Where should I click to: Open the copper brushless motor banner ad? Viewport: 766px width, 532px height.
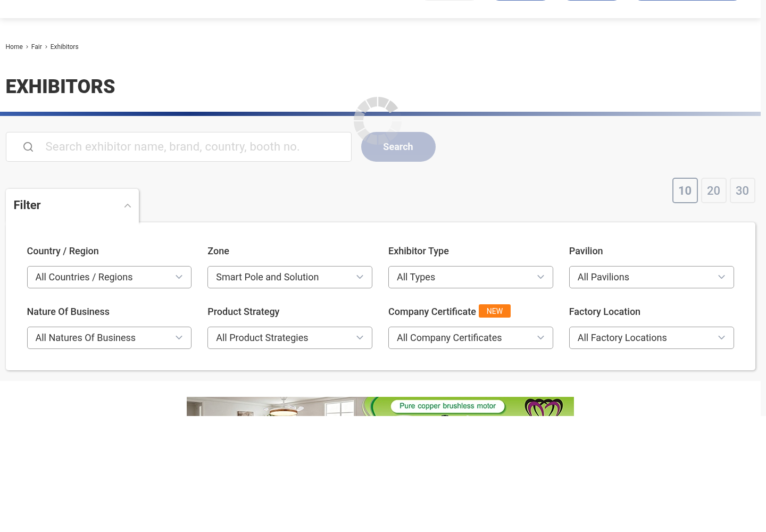click(x=380, y=406)
